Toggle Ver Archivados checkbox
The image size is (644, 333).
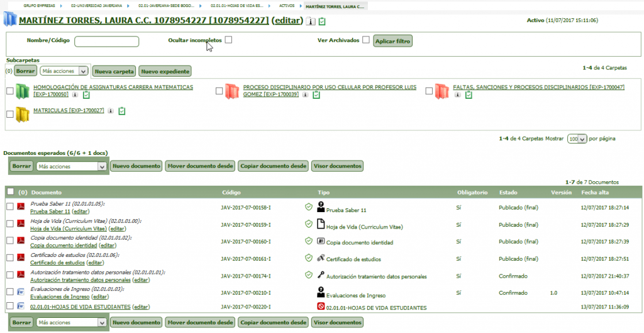tap(366, 40)
